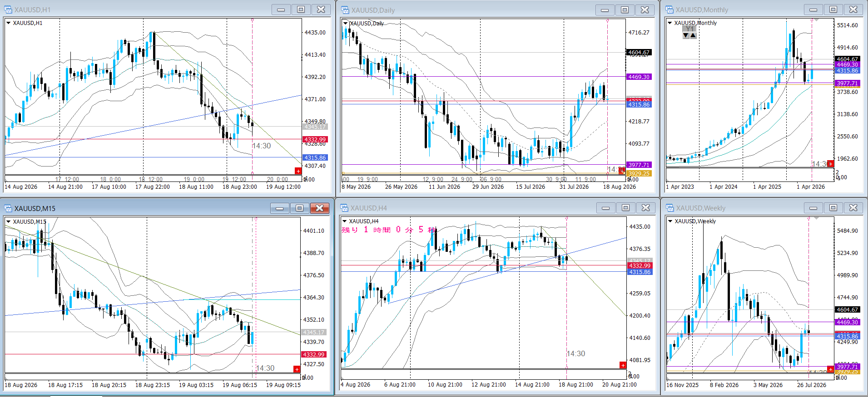The image size is (868, 397).
Task: Click the blue 4315.86 price label in H4 chart
Action: coord(640,272)
